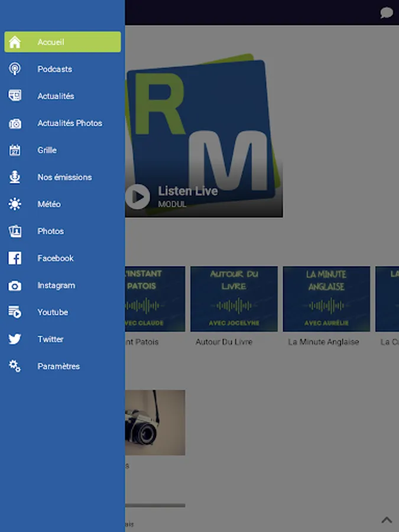Open the La Minute Anglaise podcast thumbnail

pos(326,299)
